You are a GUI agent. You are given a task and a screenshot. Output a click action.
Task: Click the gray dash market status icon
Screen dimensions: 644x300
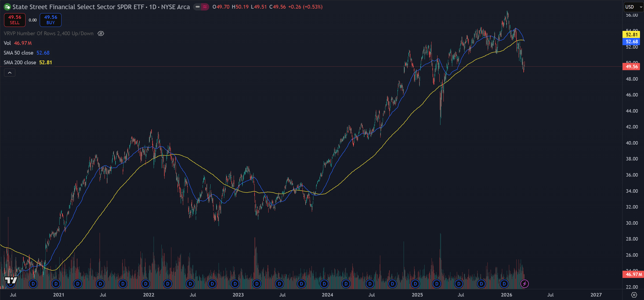click(x=198, y=7)
